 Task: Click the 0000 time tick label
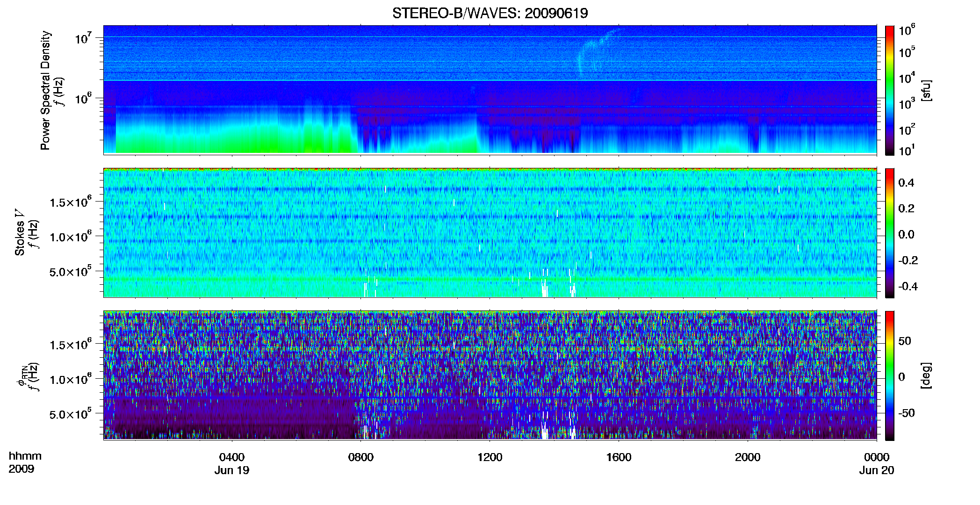click(877, 457)
